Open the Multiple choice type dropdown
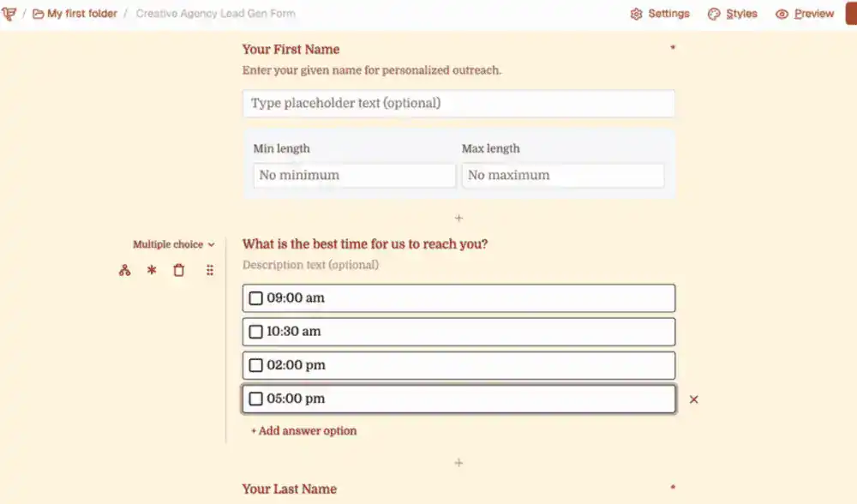 pos(173,245)
